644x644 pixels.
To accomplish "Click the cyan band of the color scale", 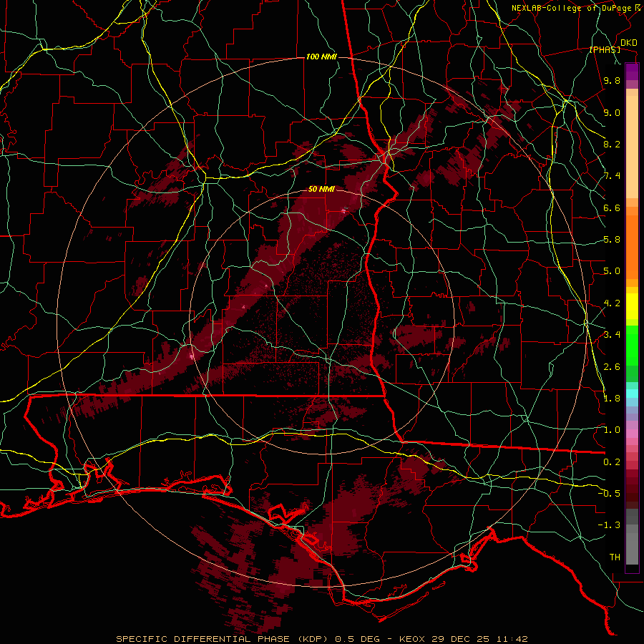I will pyautogui.click(x=632, y=394).
